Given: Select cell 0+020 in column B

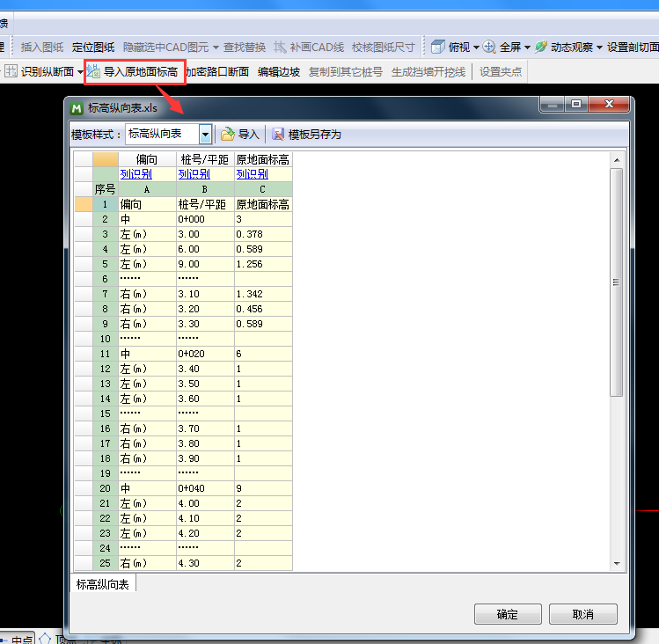Looking at the screenshot, I should point(191,353).
